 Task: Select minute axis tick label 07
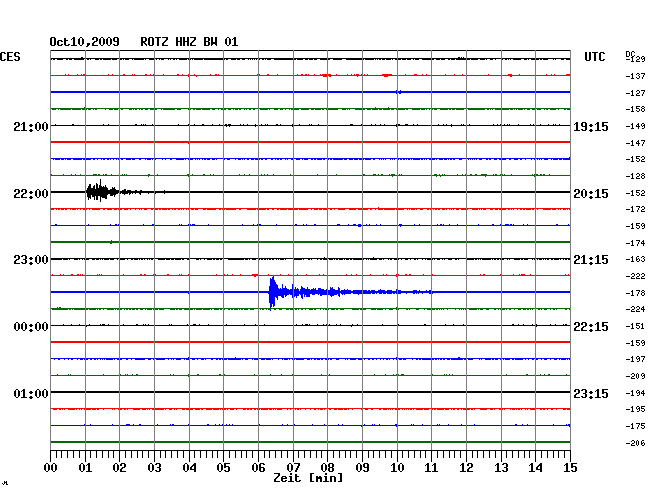coord(293,468)
